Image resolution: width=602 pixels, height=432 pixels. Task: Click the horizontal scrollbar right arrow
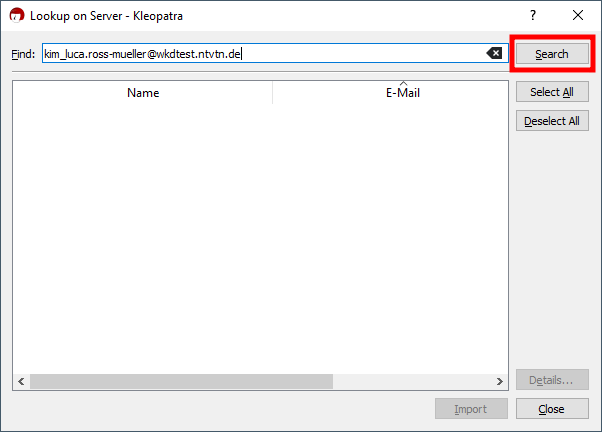tap(501, 382)
